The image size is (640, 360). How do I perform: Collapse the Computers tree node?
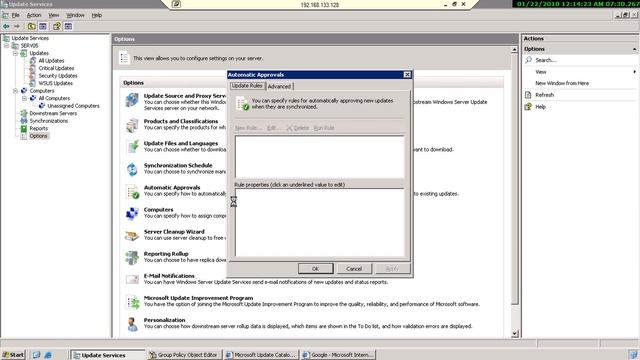(x=15, y=91)
